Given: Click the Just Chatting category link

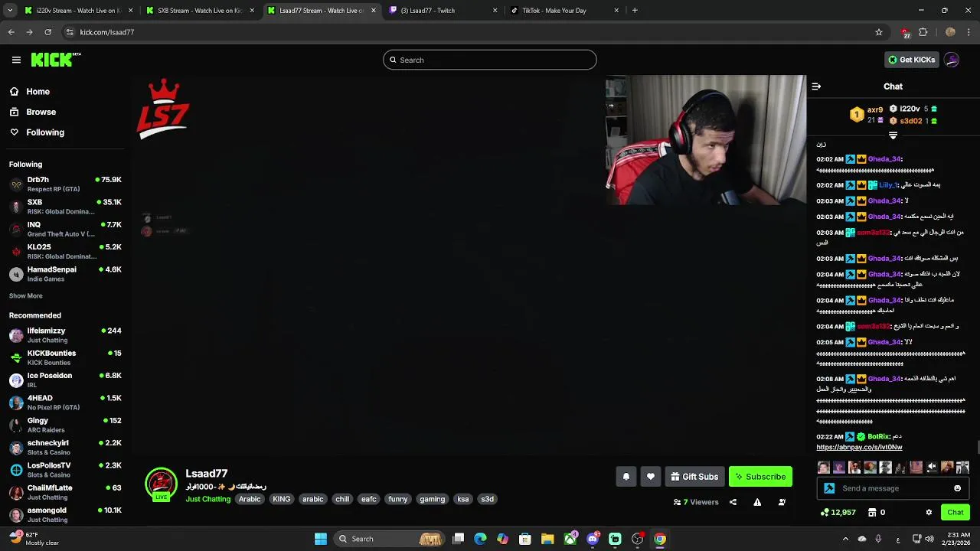Looking at the screenshot, I should pyautogui.click(x=207, y=499).
